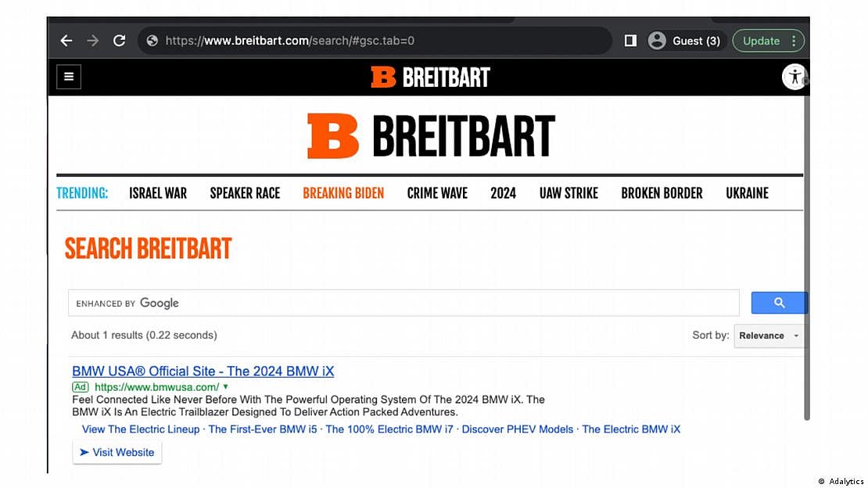Click the green Update button
The height and width of the screenshot is (488, 868).
[761, 41]
